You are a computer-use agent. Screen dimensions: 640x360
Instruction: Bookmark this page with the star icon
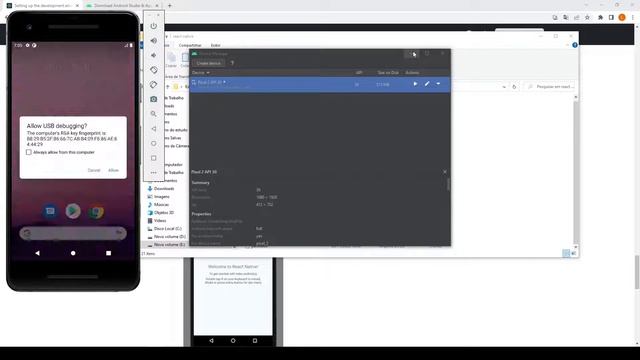point(587,18)
